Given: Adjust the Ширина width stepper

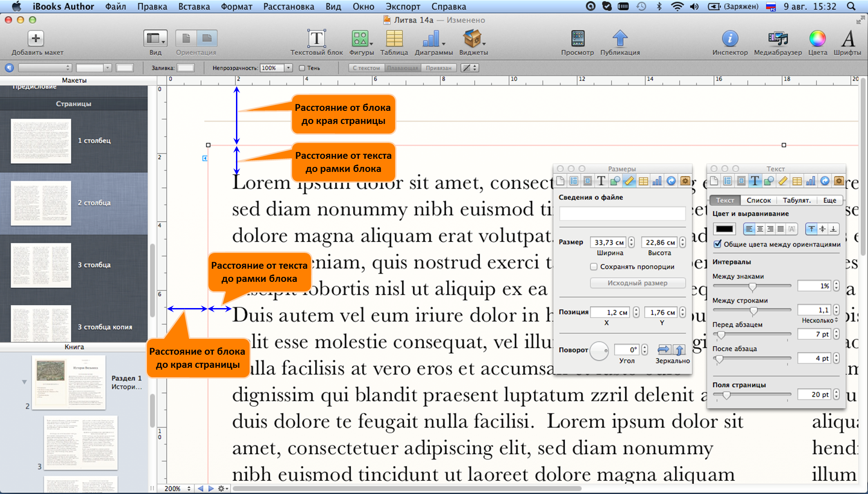Looking at the screenshot, I should [632, 242].
